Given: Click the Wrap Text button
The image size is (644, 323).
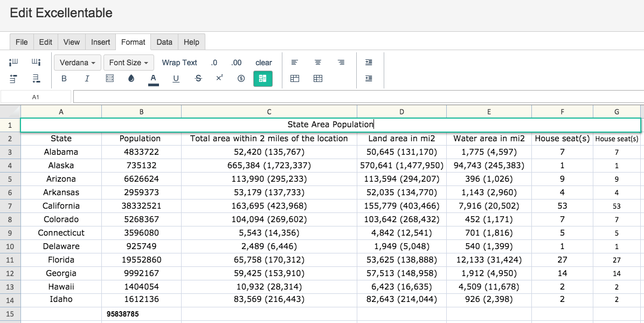Looking at the screenshot, I should (179, 63).
